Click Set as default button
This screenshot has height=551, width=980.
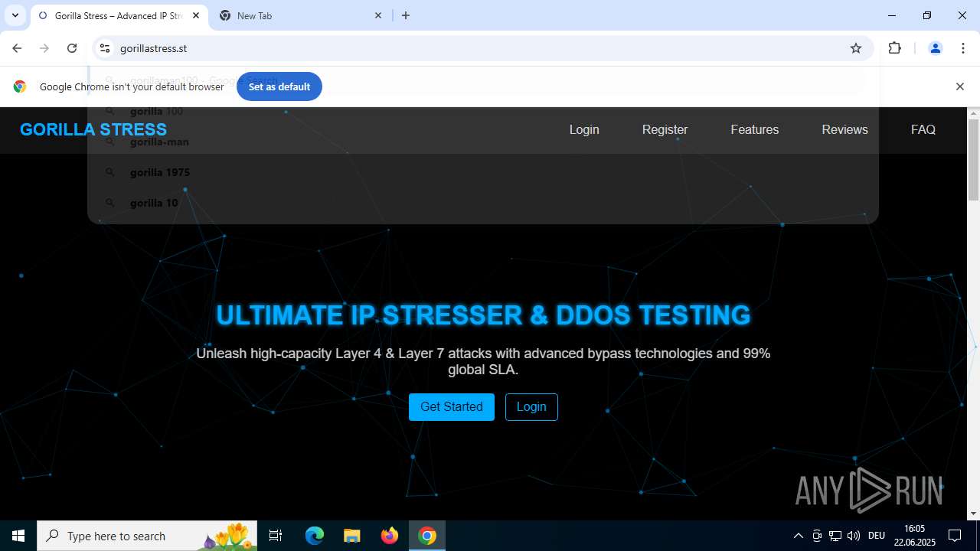click(x=279, y=86)
